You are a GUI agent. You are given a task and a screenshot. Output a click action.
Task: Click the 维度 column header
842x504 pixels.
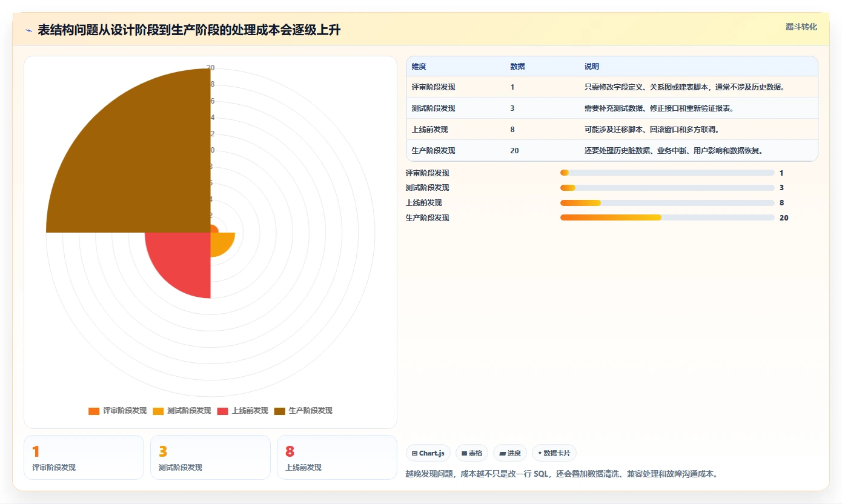[419, 67]
